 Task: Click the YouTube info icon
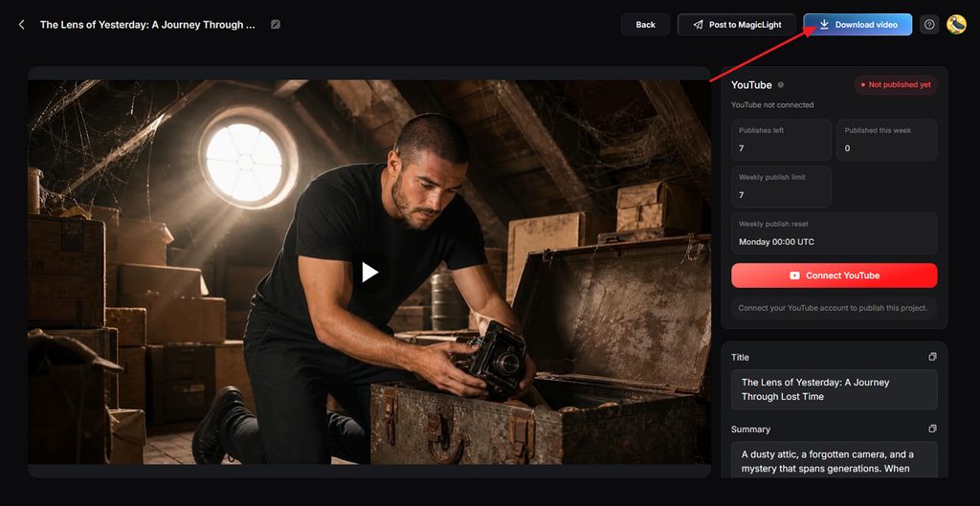point(781,85)
